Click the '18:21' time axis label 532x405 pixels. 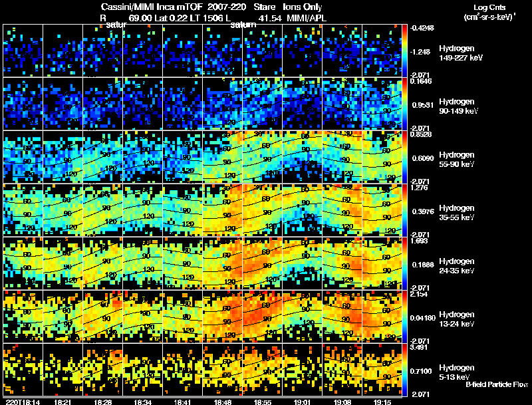click(x=63, y=402)
